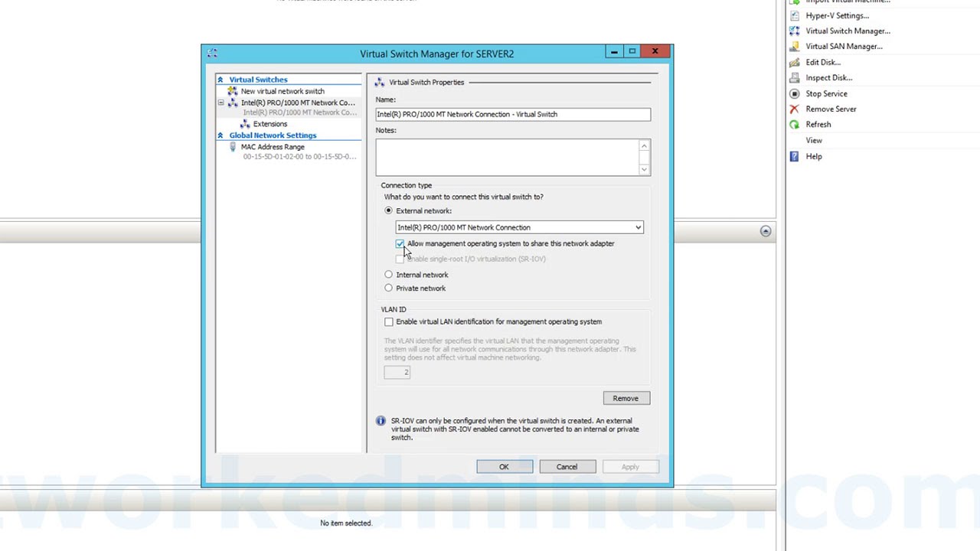This screenshot has height=551, width=980.
Task: Click the Hyper-V Settings icon in Actions pane
Action: point(794,15)
